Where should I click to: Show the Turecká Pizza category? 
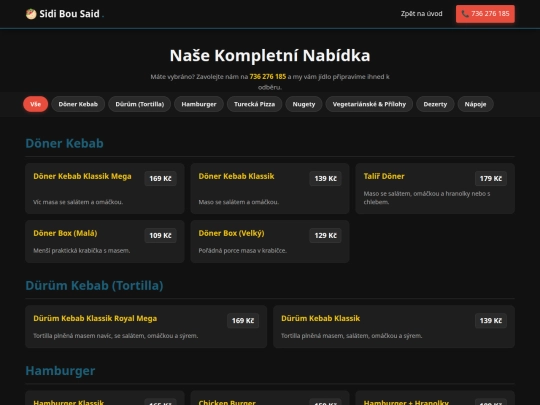(255, 104)
